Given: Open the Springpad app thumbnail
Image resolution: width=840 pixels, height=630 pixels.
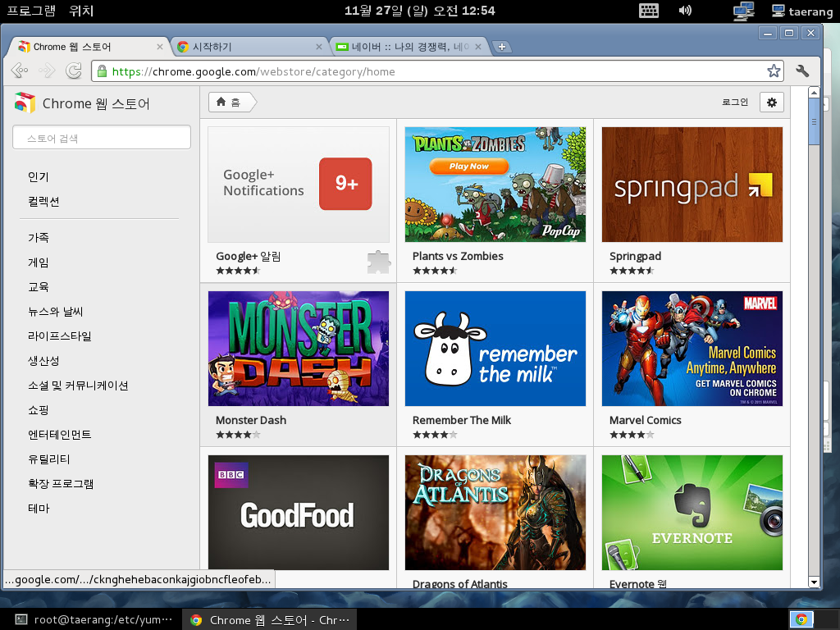Looking at the screenshot, I should point(692,185).
